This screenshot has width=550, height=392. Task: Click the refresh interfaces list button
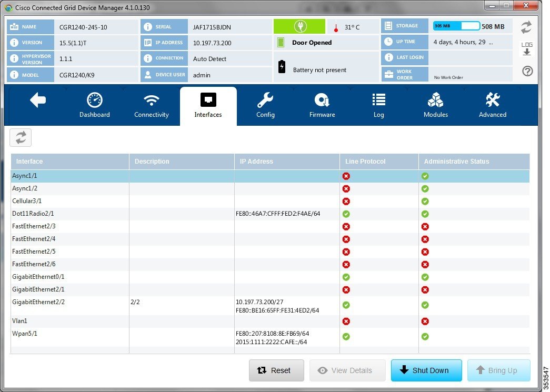(21, 137)
